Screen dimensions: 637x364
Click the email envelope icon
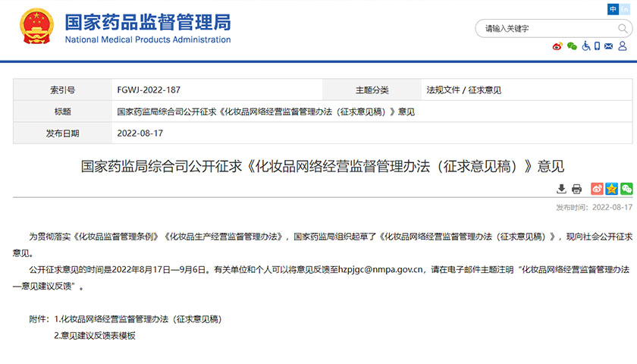[x=608, y=46]
